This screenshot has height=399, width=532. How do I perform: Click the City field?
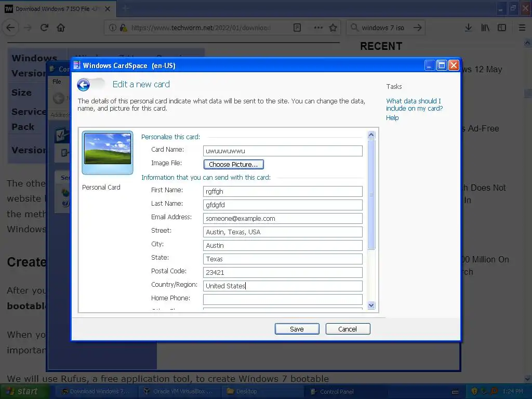[283, 245]
